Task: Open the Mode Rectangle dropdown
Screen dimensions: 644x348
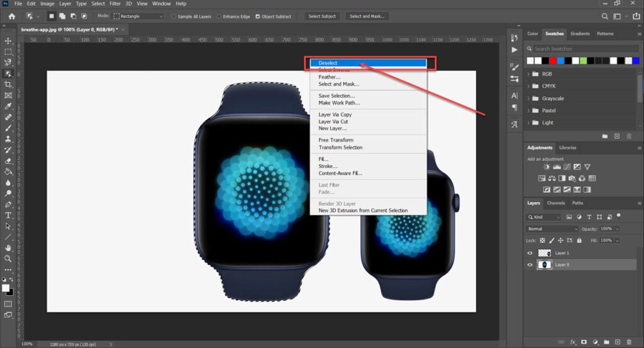Action: (138, 16)
